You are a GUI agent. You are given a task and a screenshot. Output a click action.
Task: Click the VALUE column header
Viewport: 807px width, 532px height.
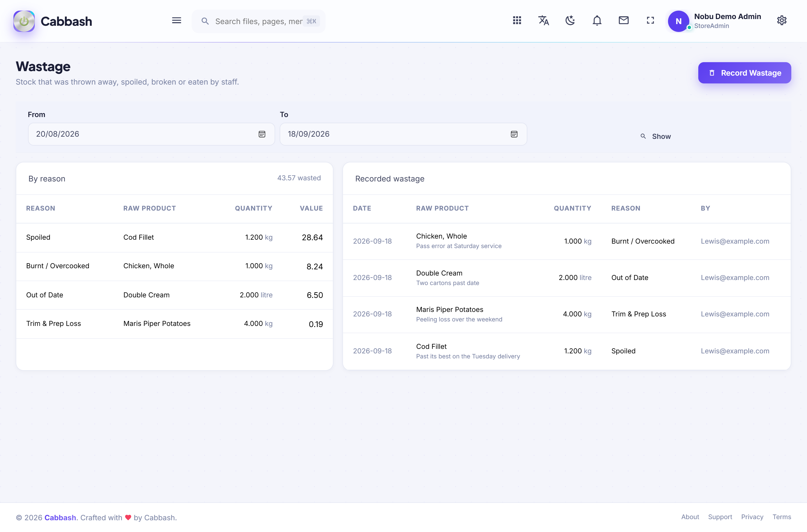click(311, 208)
